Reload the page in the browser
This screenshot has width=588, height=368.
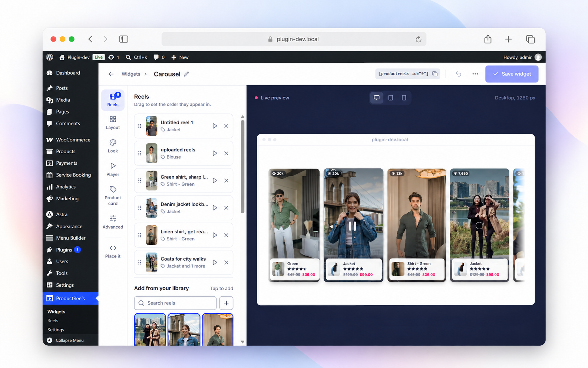[x=418, y=39]
